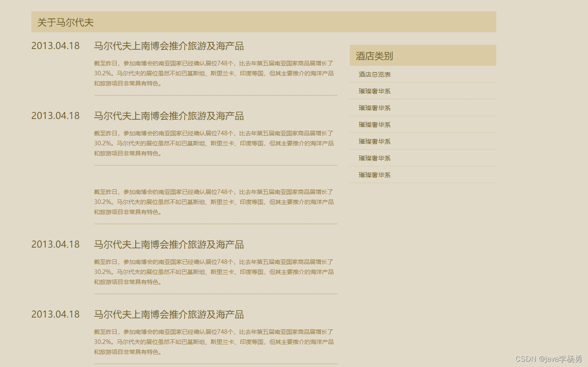Image resolution: width=588 pixels, height=367 pixels.
Task: Select the fourth 璀璨奢华系 category link
Action: pos(374,141)
